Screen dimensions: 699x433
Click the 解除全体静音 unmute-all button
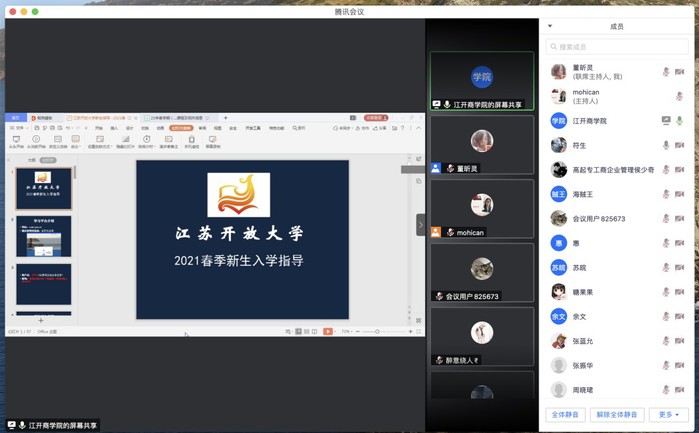click(x=617, y=415)
